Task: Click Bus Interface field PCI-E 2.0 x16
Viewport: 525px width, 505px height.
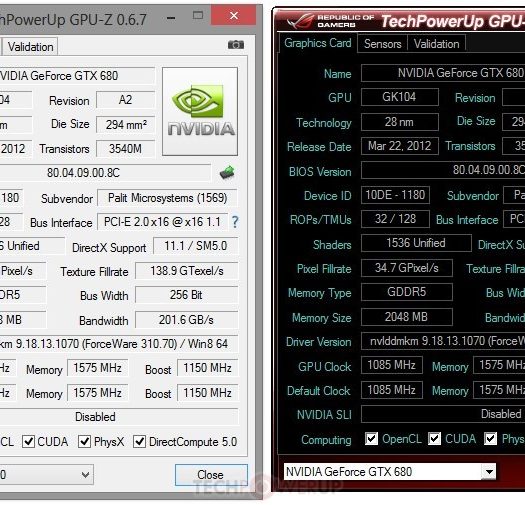Action: [x=162, y=222]
